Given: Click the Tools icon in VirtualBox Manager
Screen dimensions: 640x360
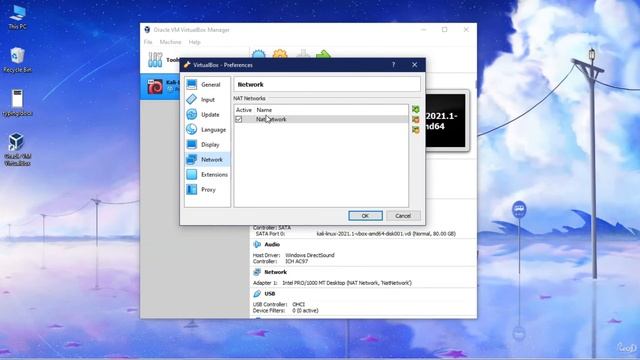Looking at the screenshot, I should 155,60.
